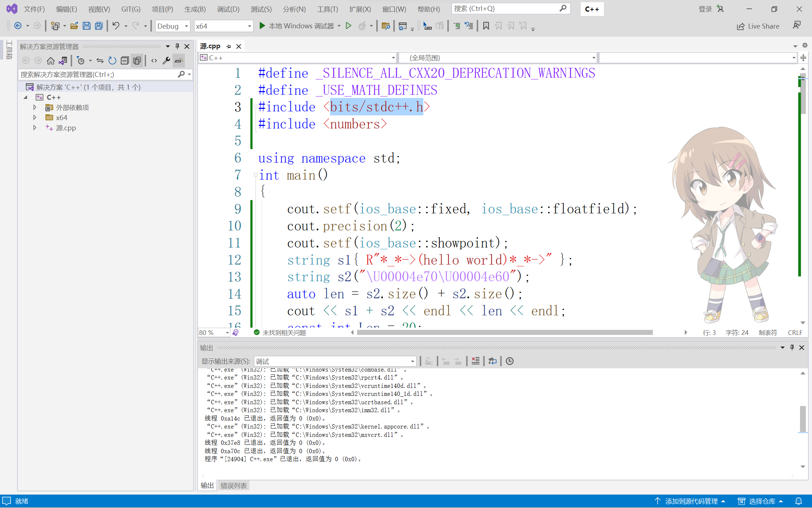The image size is (812, 508).
Task: Start without debugging using hollow play icon
Action: pos(348,26)
